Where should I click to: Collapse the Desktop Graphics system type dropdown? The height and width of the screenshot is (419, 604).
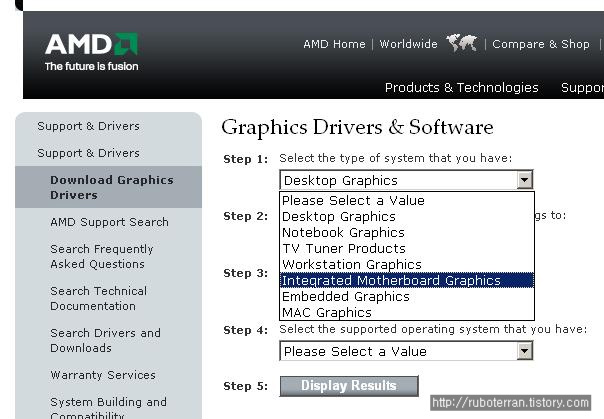[x=406, y=180]
